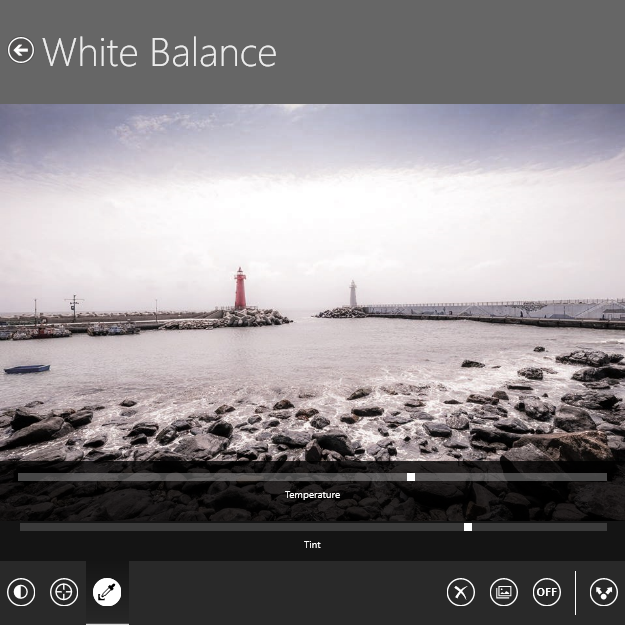
Task: Sample the red lighthouse in the photo
Action: point(240,290)
